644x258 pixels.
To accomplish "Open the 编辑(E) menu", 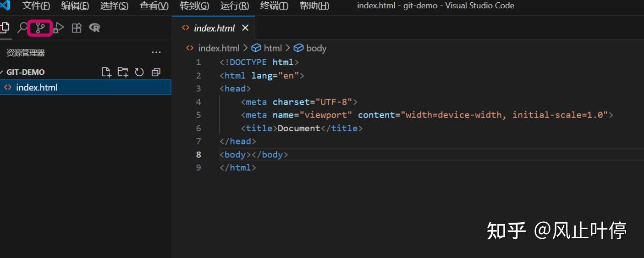I will pos(75,6).
